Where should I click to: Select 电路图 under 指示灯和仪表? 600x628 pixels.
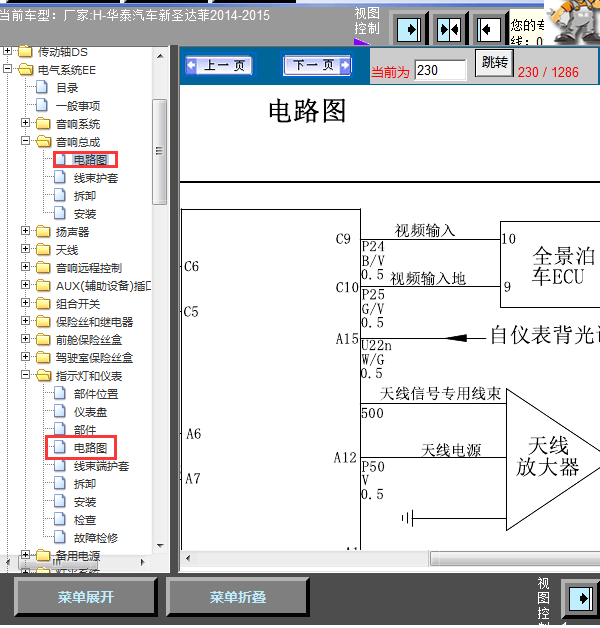pos(91,448)
